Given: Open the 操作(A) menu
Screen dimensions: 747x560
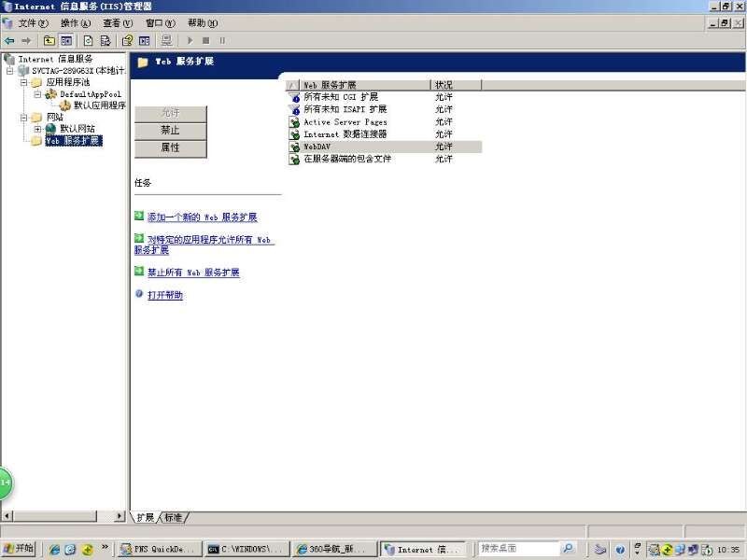Looking at the screenshot, I should coord(76,22).
